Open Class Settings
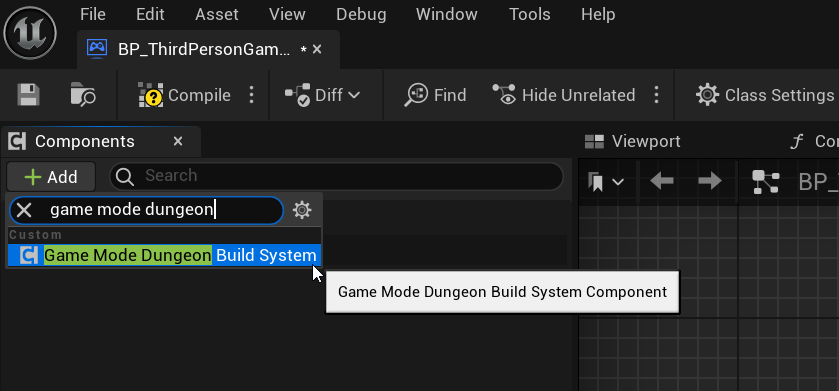Viewport: 839px width, 391px height. [x=765, y=95]
